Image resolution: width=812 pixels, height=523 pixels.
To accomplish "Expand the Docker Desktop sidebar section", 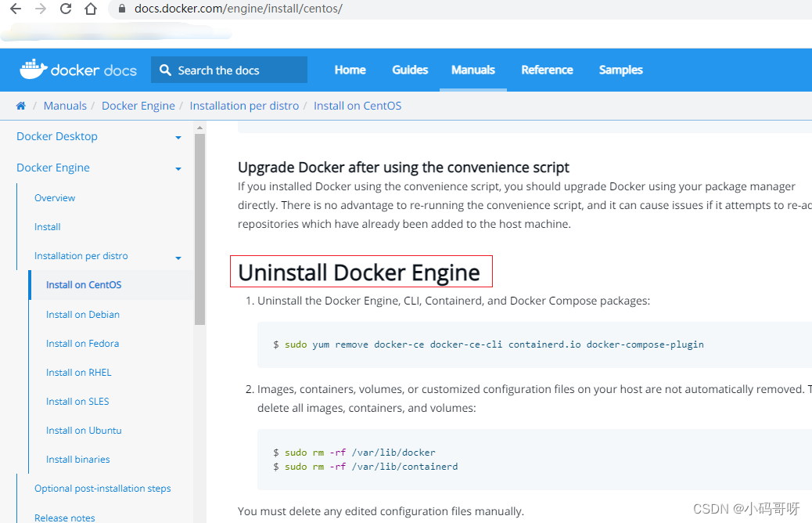I will [x=178, y=137].
